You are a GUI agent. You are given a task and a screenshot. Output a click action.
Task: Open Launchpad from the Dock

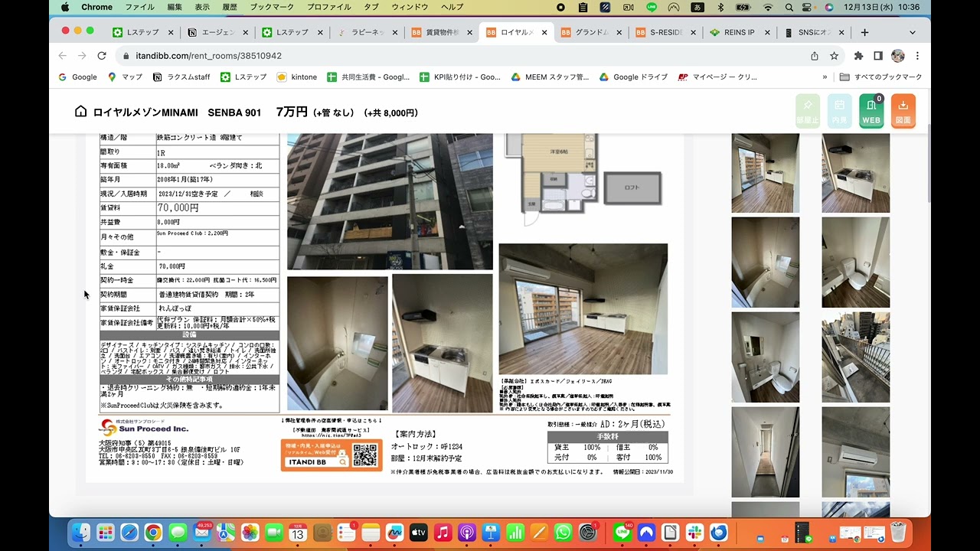[x=105, y=532]
